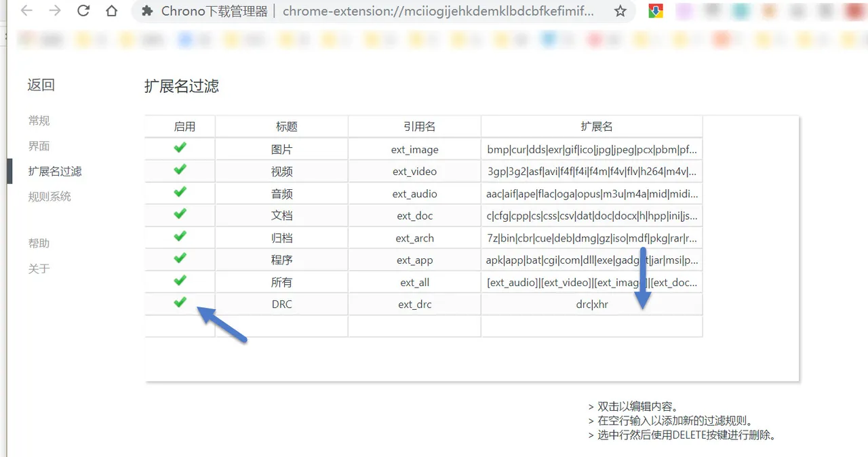Image resolution: width=868 pixels, height=457 pixels.
Task: Toggle enabled checkmark for 文档 row
Action: tap(180, 214)
